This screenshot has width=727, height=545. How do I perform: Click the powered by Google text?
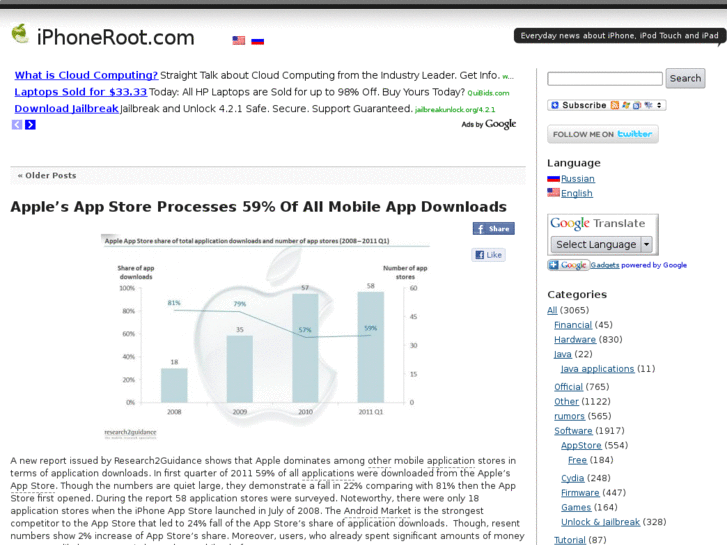(654, 265)
